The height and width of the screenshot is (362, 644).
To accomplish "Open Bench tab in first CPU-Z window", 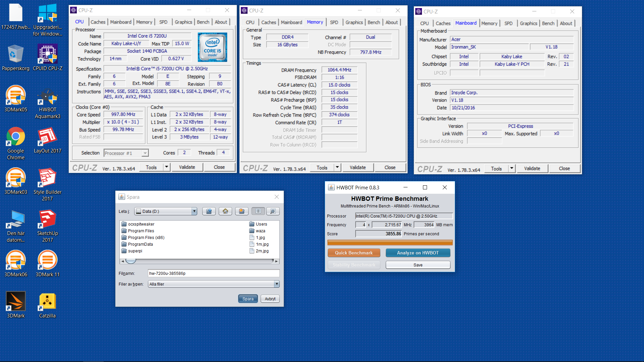I will tap(203, 22).
